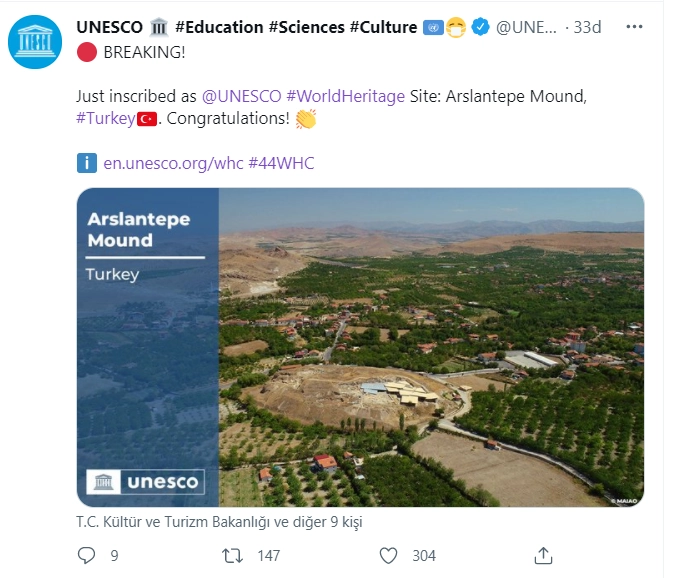The height and width of the screenshot is (578, 683).
Task: Click the blue info icon beside the link
Action: pyautogui.click(x=87, y=163)
